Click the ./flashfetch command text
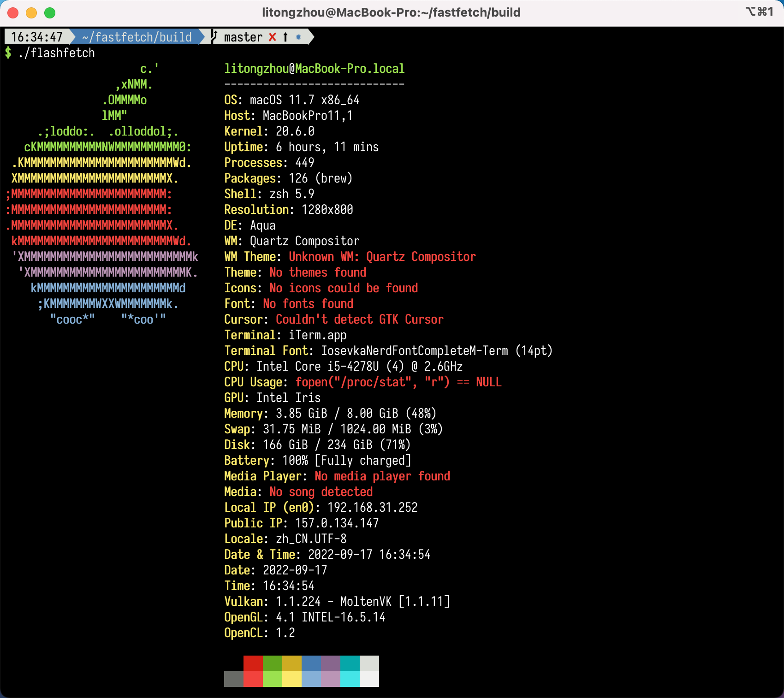784x698 pixels. tap(57, 53)
